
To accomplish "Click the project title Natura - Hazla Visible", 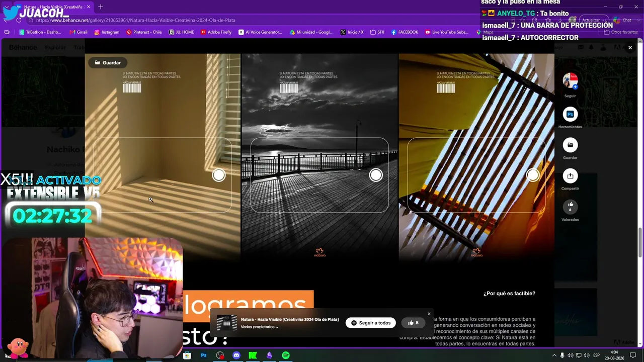I will click(x=290, y=319).
